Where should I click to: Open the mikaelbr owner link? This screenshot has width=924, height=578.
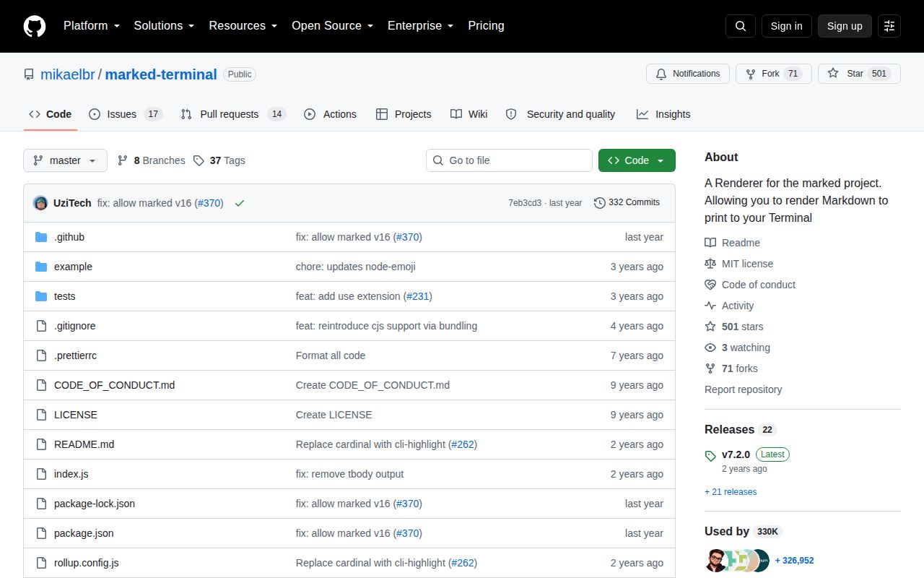click(x=68, y=74)
